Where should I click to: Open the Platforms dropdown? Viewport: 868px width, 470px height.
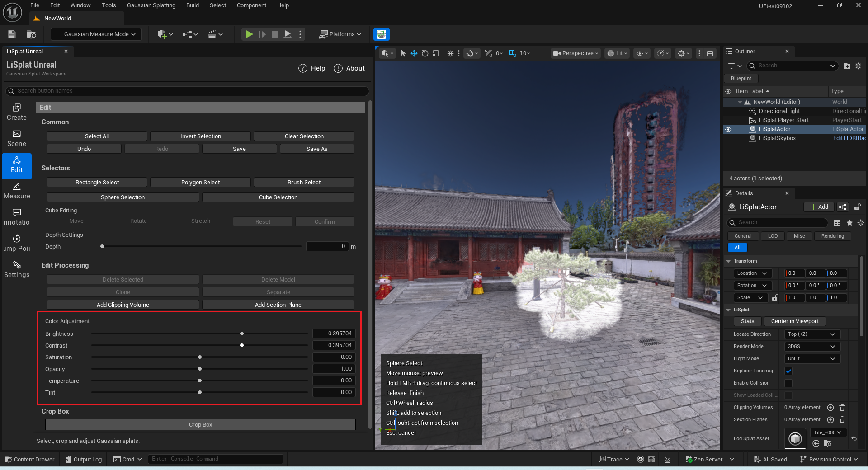pos(340,34)
